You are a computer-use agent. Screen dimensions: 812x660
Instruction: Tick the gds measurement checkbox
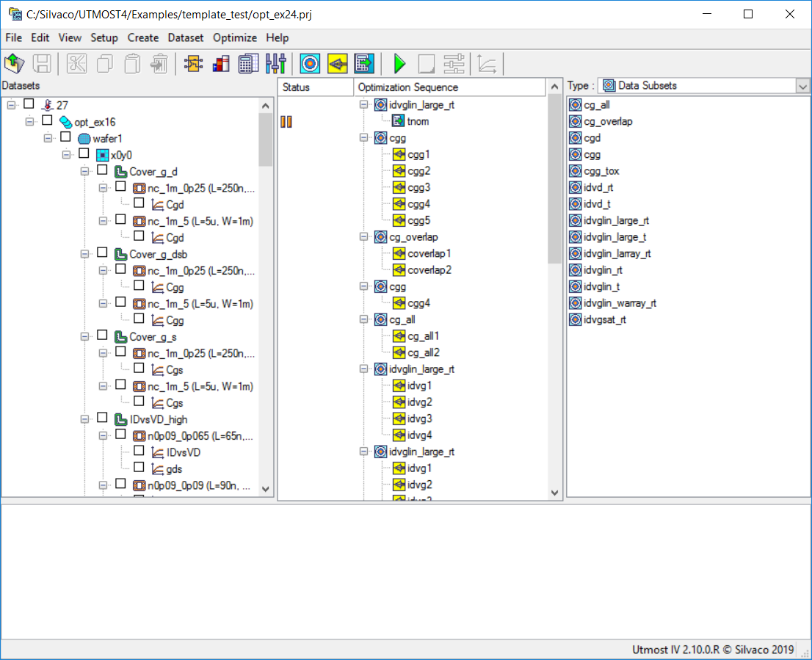(139, 468)
